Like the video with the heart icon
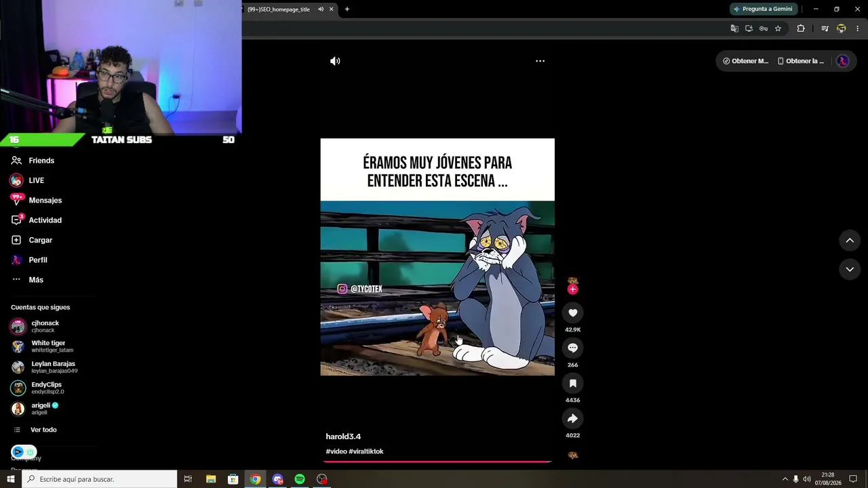868x488 pixels. (573, 313)
